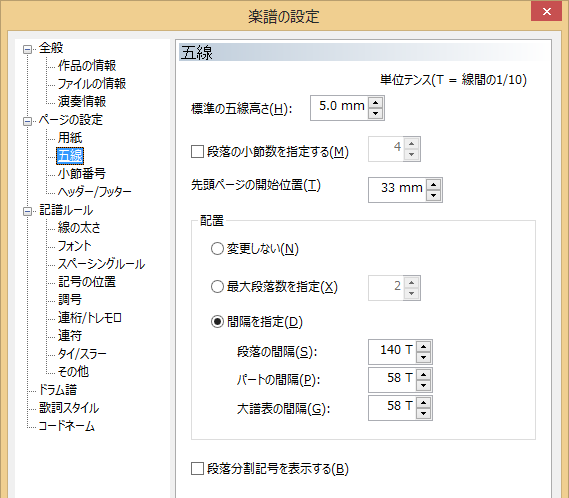
Task: Select 最大段落数を指定 radio button
Action: click(217, 287)
